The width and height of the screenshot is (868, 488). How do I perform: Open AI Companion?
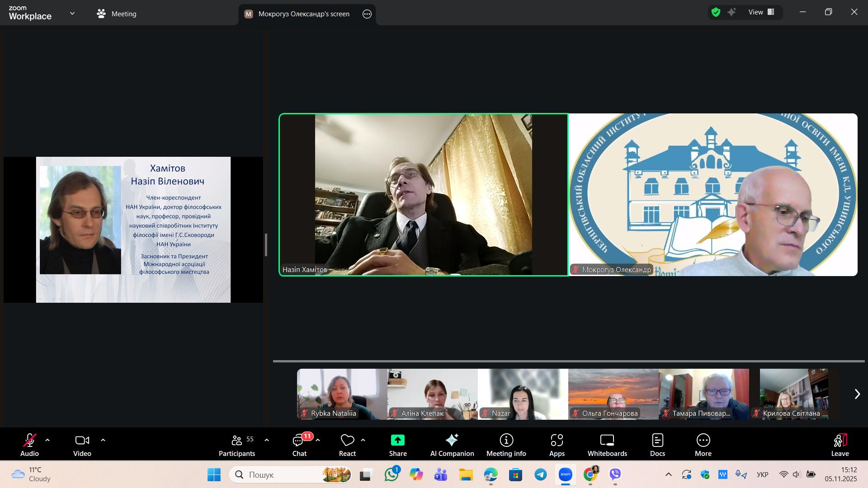452,445
